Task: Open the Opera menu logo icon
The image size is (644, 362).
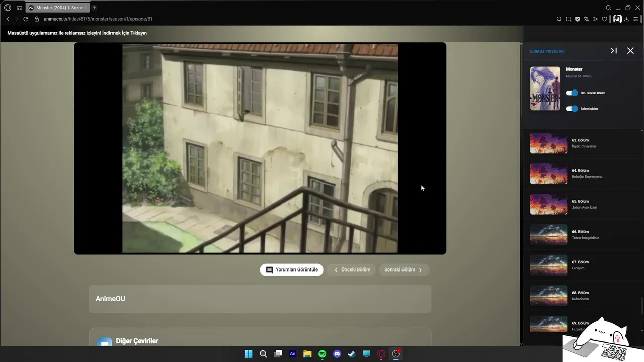Action: coord(7,8)
